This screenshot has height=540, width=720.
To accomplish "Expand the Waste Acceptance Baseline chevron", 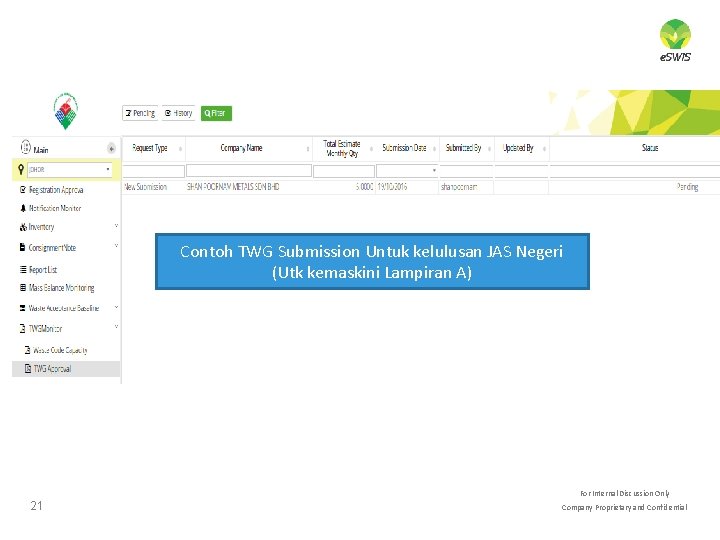I will [x=116, y=307].
